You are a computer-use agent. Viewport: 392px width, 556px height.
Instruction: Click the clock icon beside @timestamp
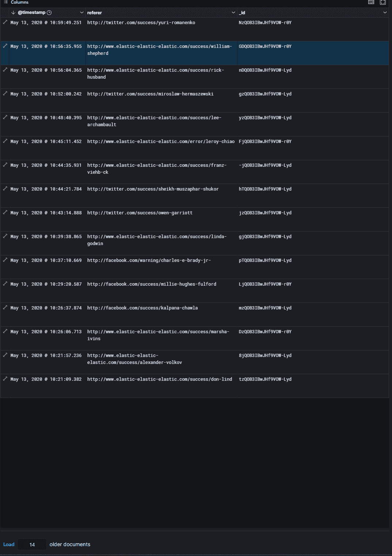pos(49,12)
